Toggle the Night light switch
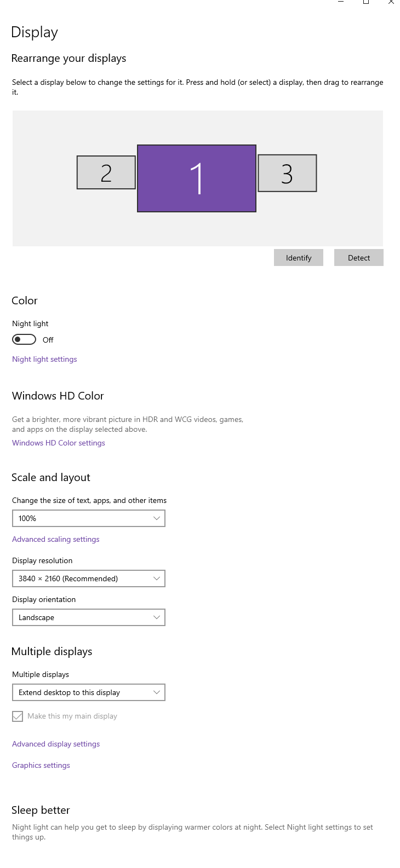The image size is (400, 868). coord(24,340)
